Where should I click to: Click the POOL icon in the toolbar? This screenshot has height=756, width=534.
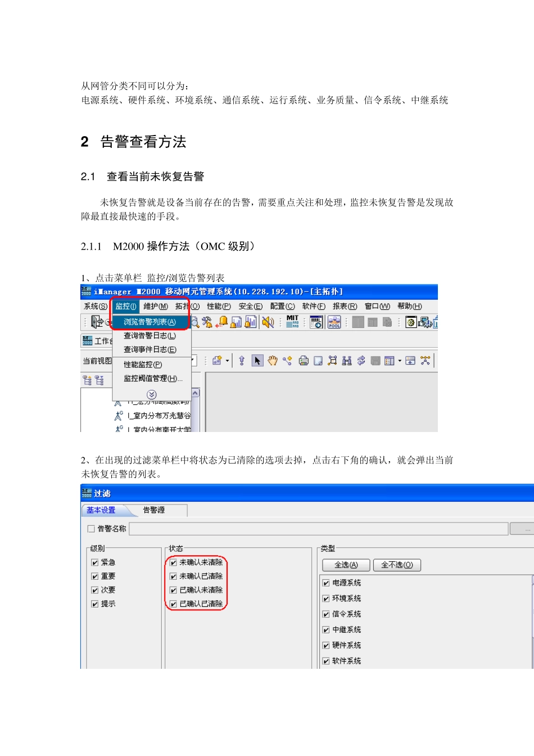(334, 322)
